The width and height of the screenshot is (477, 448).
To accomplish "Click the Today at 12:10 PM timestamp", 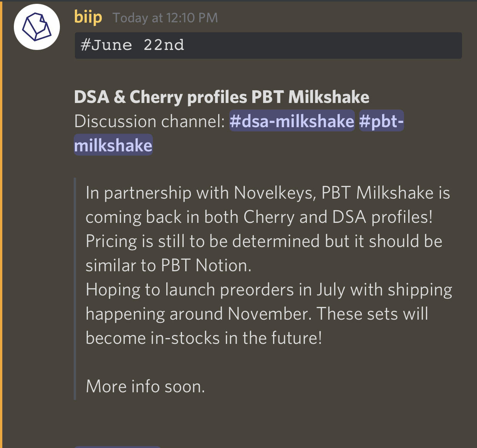I will 165,18.
